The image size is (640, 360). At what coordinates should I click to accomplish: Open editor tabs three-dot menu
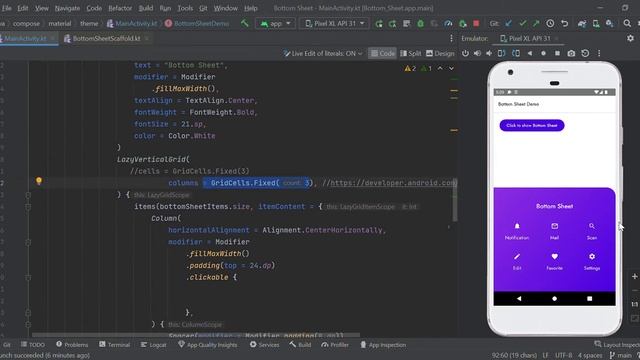[x=451, y=38]
